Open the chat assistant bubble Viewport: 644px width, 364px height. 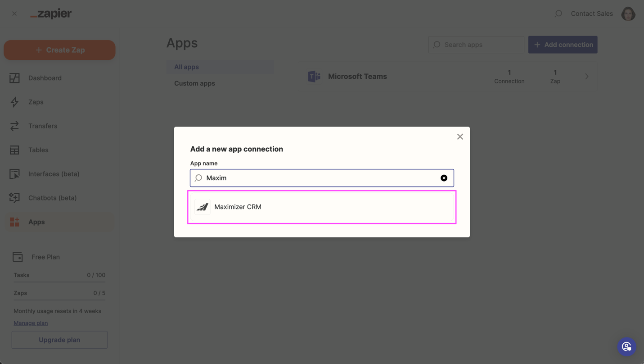click(x=627, y=346)
